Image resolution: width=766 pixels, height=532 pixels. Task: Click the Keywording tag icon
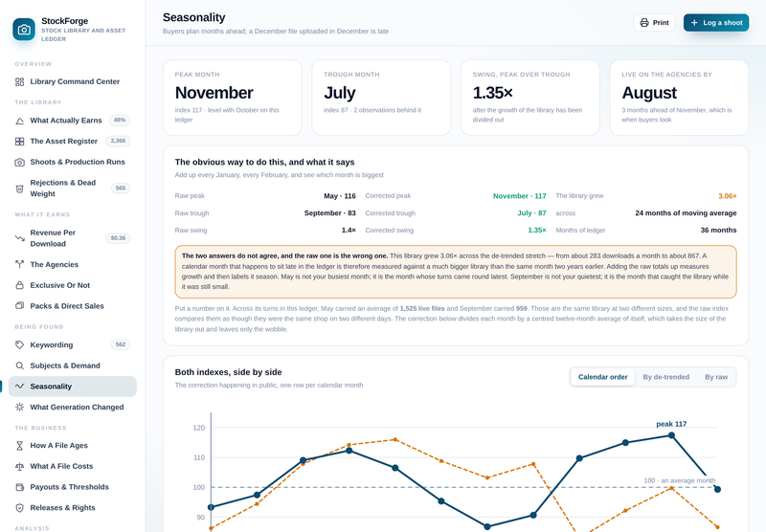pyautogui.click(x=19, y=345)
